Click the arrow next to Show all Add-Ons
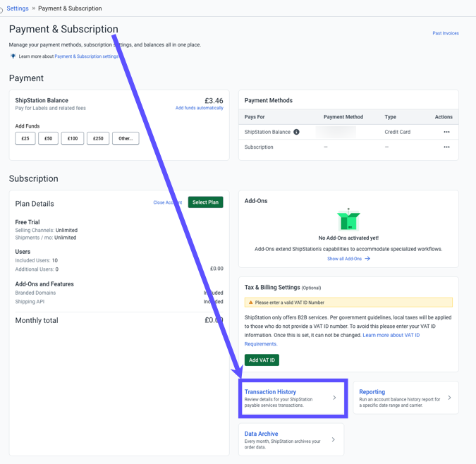This screenshot has height=464, width=476. (367, 259)
